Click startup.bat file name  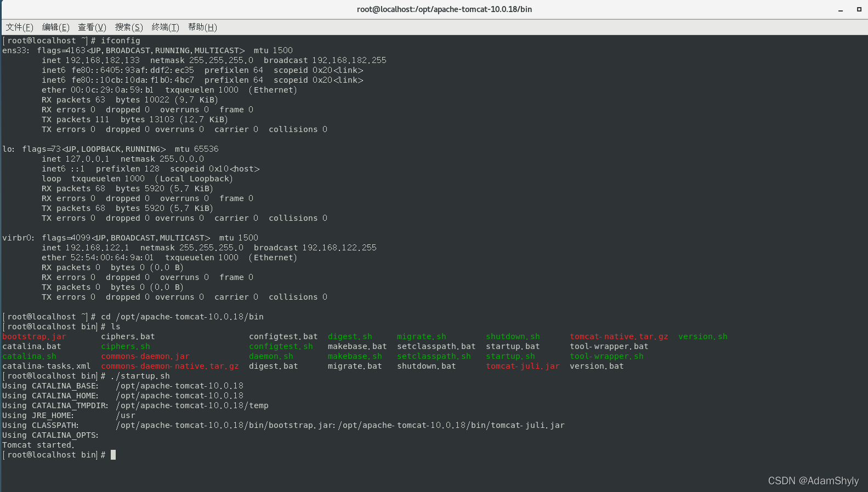(513, 346)
